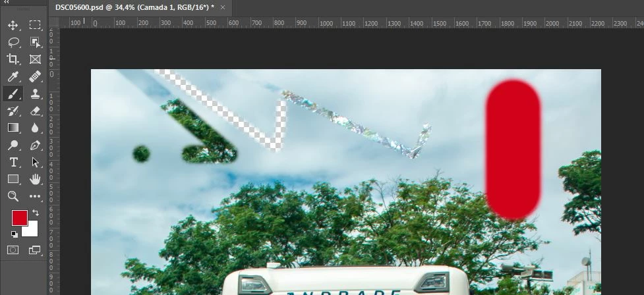Select the Object Selection tool

(x=35, y=42)
